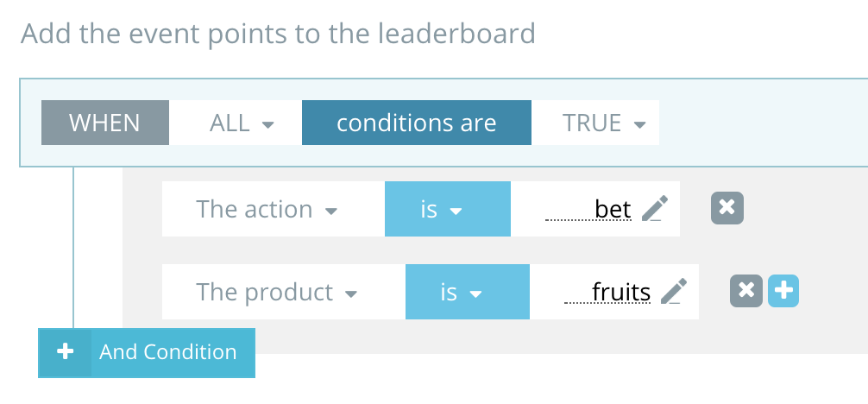Click the "Add the event points to the leaderboard" heading
The image size is (868, 404).
[x=278, y=34]
